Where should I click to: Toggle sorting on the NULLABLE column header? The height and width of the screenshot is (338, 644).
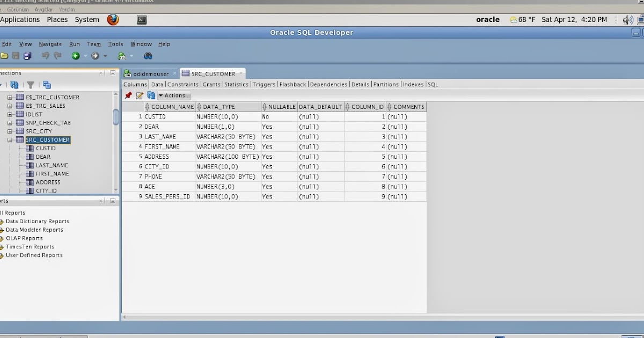click(x=279, y=106)
